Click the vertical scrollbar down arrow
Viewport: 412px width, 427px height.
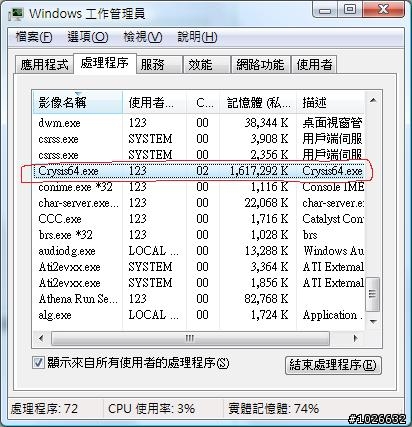[x=373, y=321]
